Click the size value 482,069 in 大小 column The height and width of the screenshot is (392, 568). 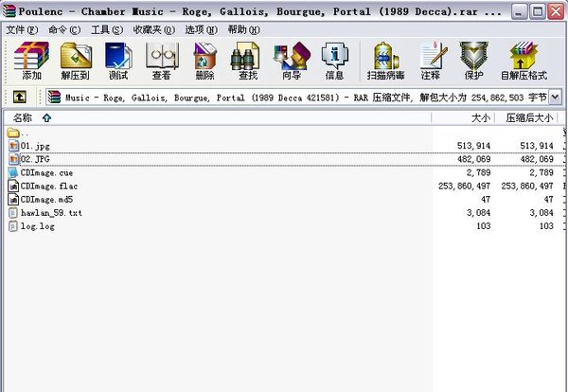(473, 159)
